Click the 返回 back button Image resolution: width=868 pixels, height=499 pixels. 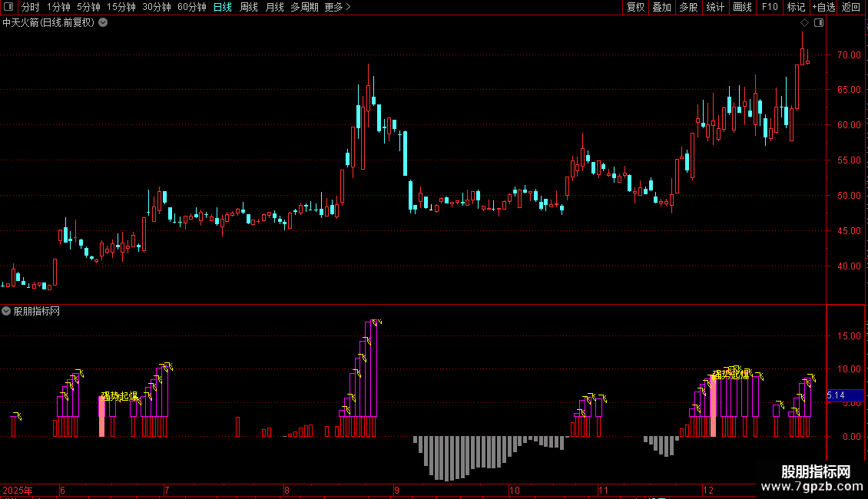point(851,7)
